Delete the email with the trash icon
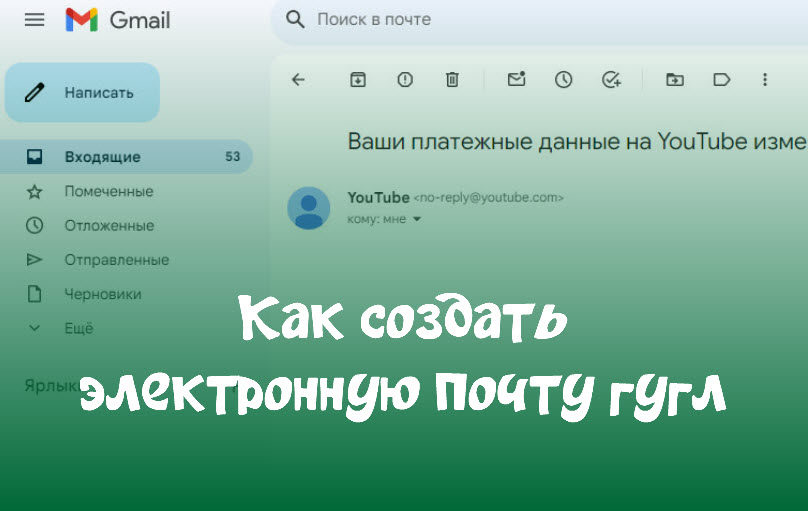This screenshot has height=511, width=808. tap(452, 80)
